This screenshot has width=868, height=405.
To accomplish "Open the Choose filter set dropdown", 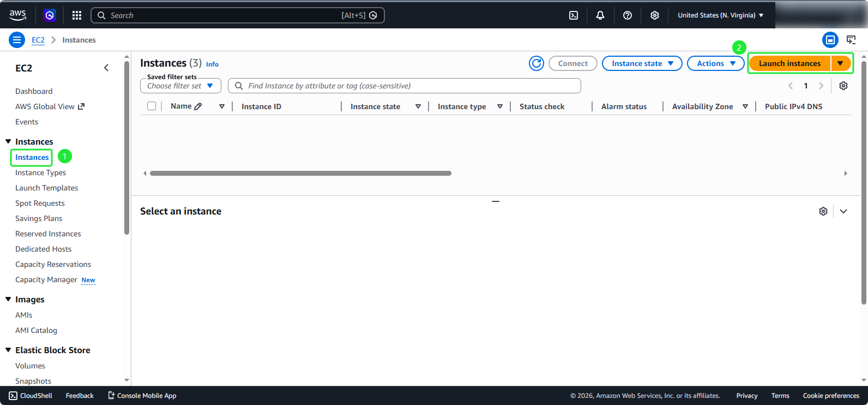I will [x=180, y=86].
